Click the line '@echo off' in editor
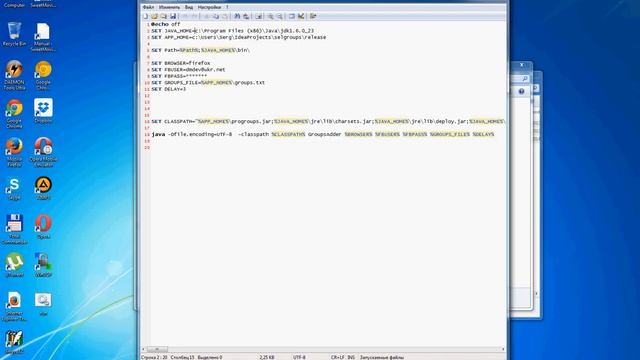The width and height of the screenshot is (640, 360). tap(166, 24)
